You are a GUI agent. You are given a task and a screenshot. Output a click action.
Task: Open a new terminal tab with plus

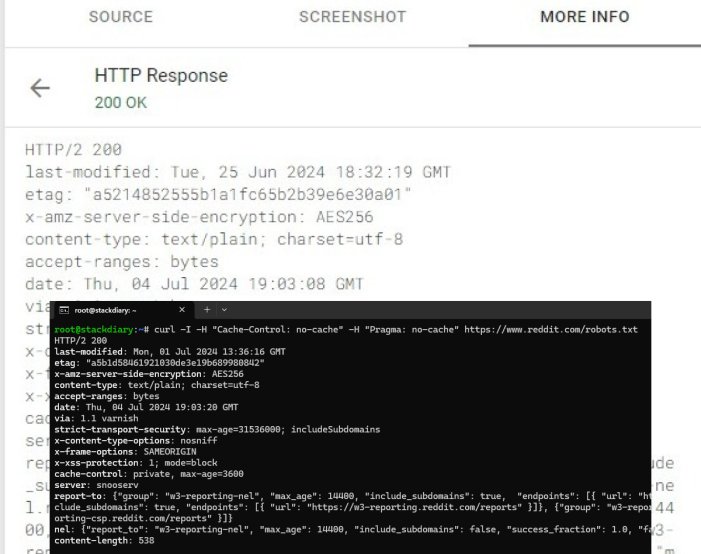207,309
